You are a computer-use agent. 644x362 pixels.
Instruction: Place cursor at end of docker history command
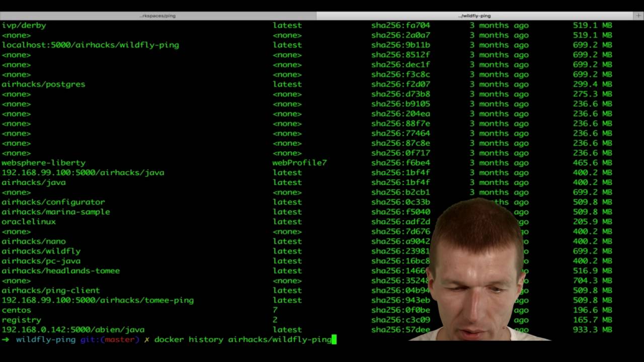(x=334, y=339)
